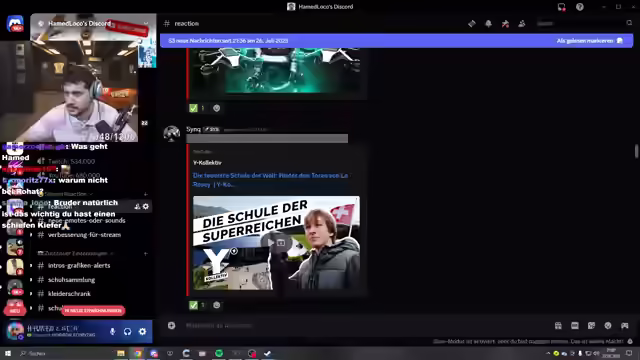The height and width of the screenshot is (360, 640).
Task: Open the sticker picker in message bar
Action: (x=591, y=325)
